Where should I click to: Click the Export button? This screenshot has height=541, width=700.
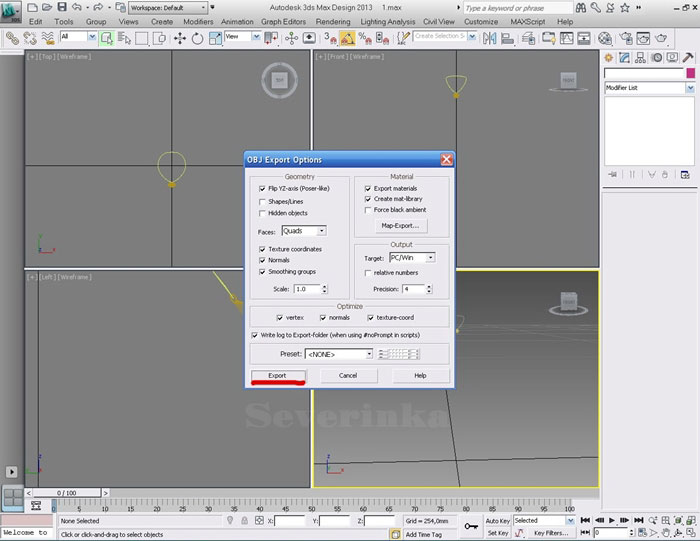[x=277, y=375]
